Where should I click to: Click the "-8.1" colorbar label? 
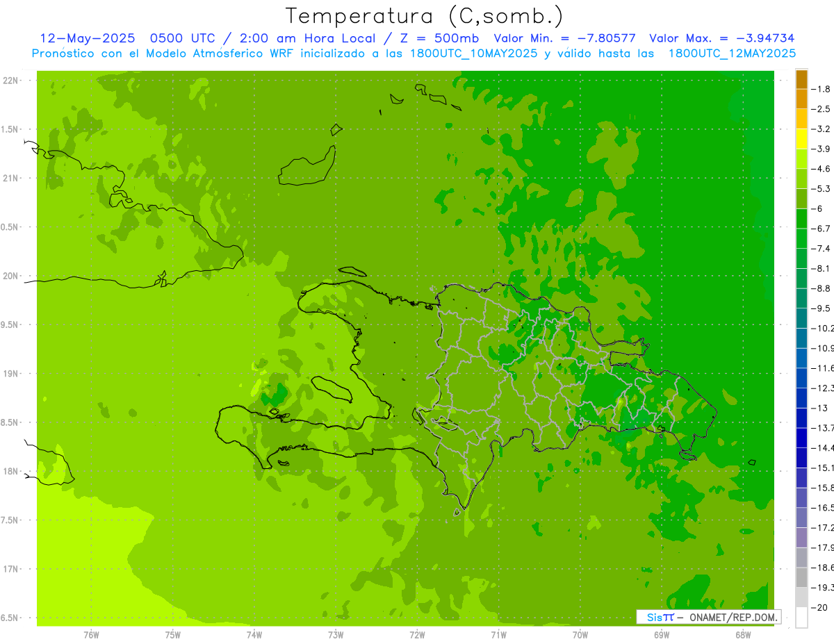tap(822, 268)
